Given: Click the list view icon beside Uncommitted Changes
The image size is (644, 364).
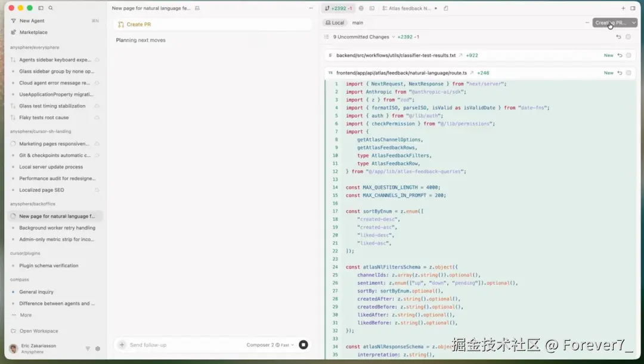Looking at the screenshot, I should 327,37.
